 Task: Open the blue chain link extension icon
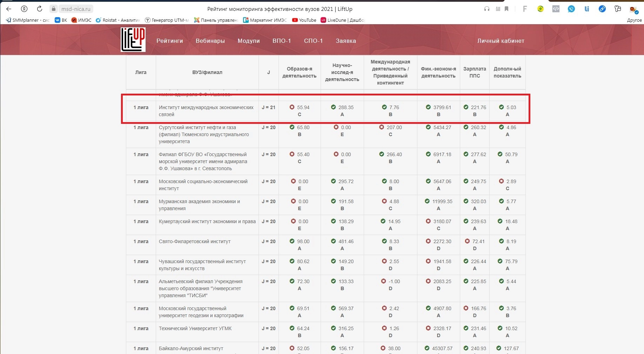coord(602,9)
